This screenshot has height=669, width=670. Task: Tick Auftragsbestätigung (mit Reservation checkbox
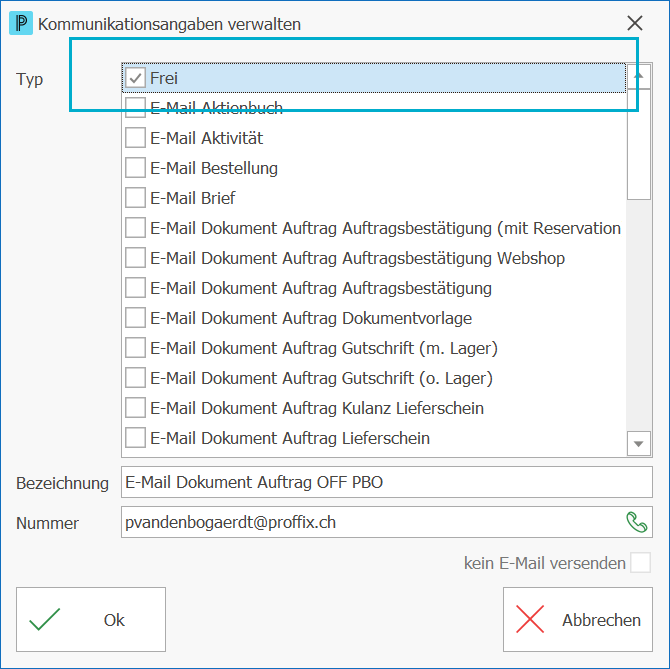coord(135,228)
